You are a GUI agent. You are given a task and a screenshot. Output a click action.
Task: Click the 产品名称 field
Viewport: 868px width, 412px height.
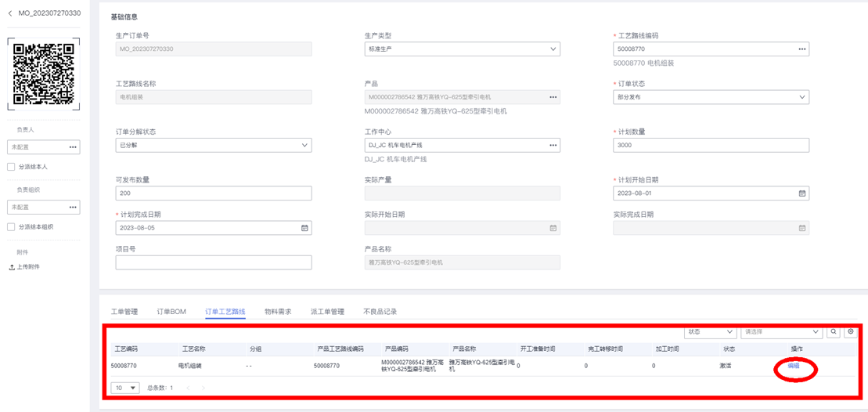[463, 262]
